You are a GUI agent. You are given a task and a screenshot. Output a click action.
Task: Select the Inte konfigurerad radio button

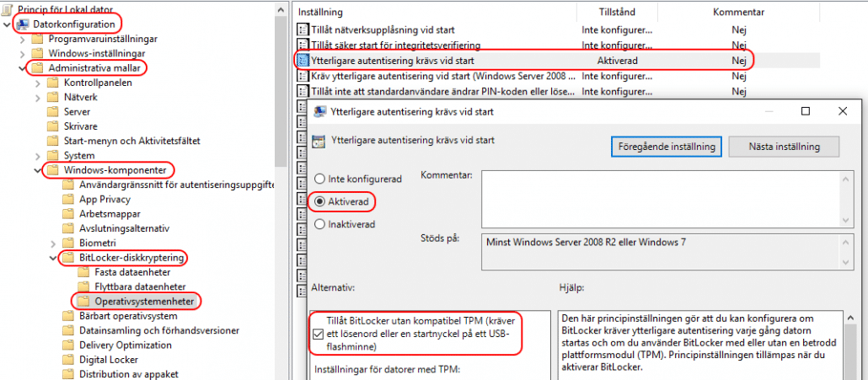point(319,179)
